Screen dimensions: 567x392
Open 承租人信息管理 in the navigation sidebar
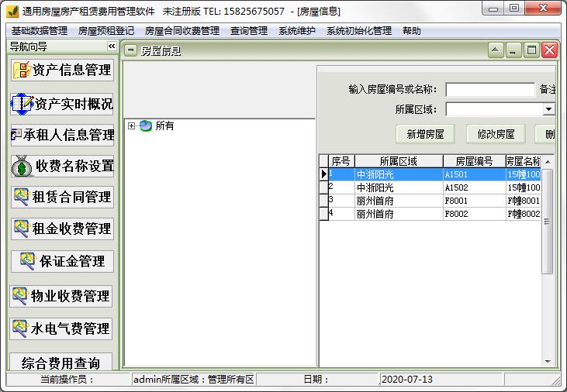tap(62, 135)
